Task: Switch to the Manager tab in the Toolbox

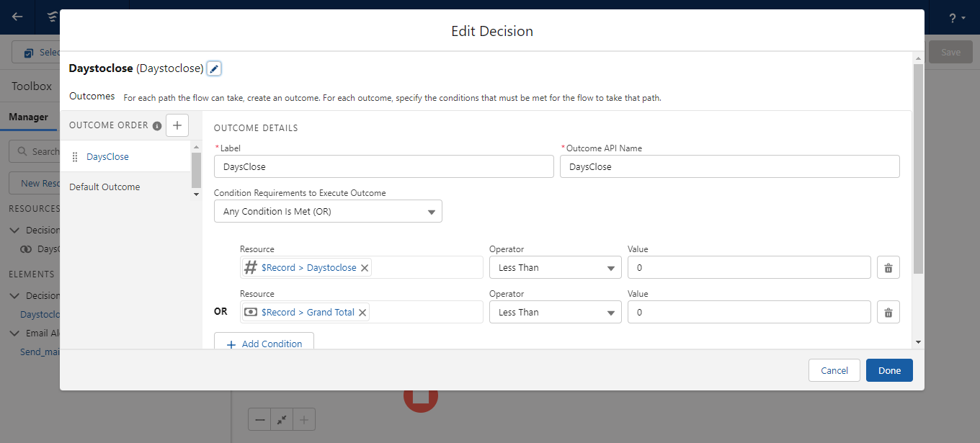Action: (x=29, y=117)
